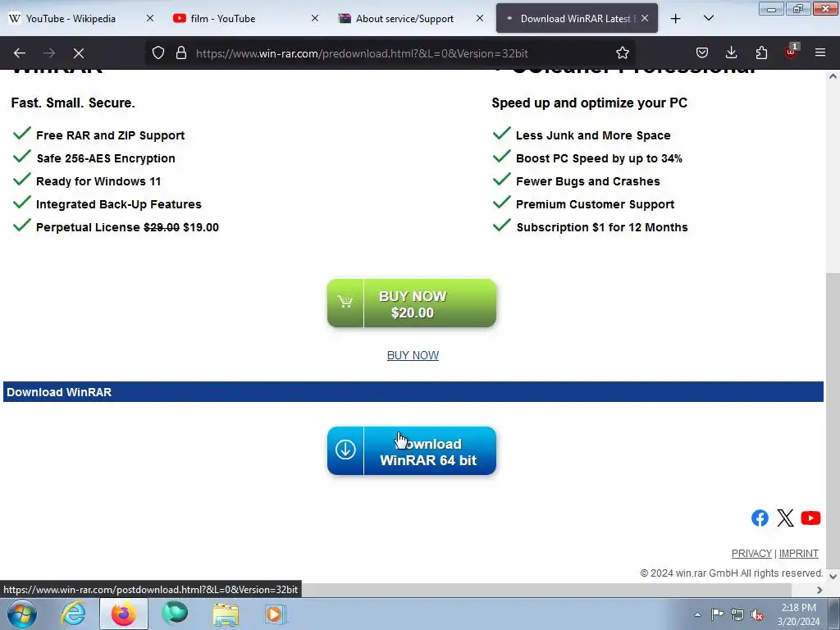Image resolution: width=840 pixels, height=630 pixels.
Task: Close the About service/Support tab
Action: coord(480,18)
